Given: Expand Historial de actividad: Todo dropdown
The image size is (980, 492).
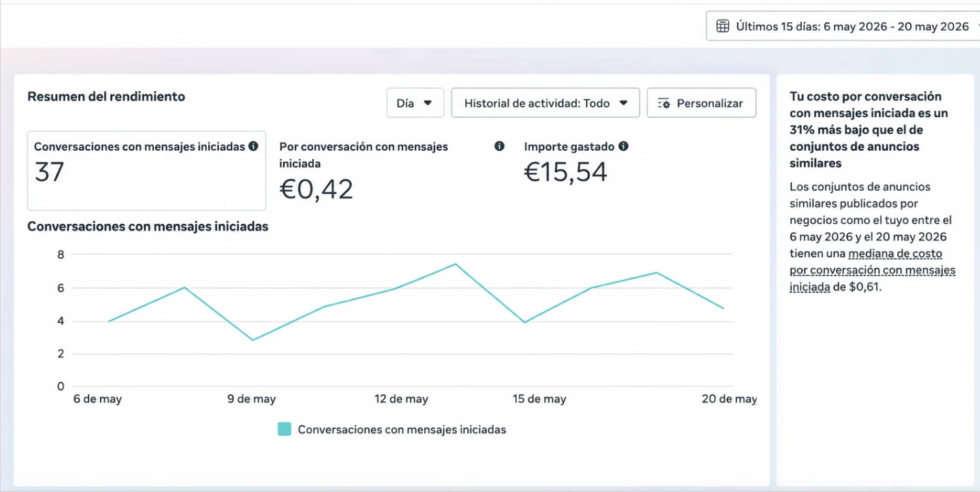Looking at the screenshot, I should coord(545,103).
